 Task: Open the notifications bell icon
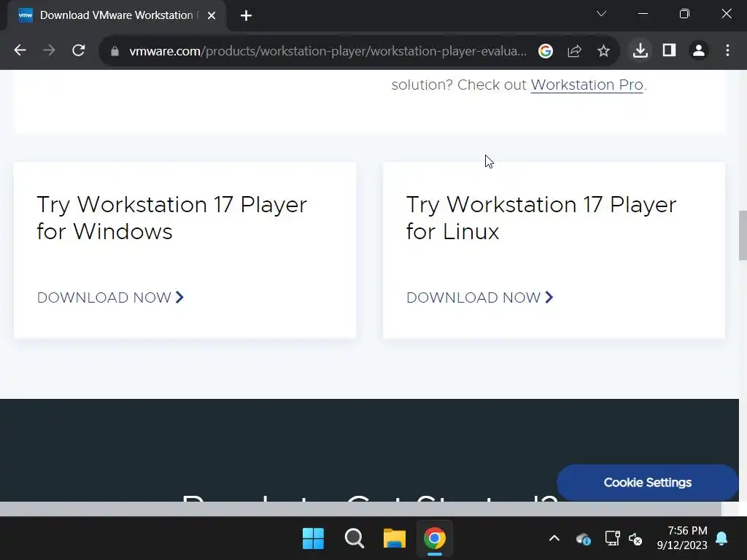point(721,539)
